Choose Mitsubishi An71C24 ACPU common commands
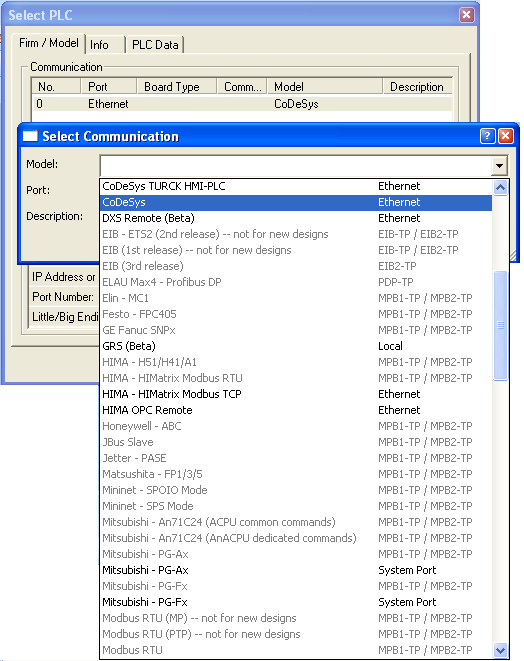 click(296, 522)
